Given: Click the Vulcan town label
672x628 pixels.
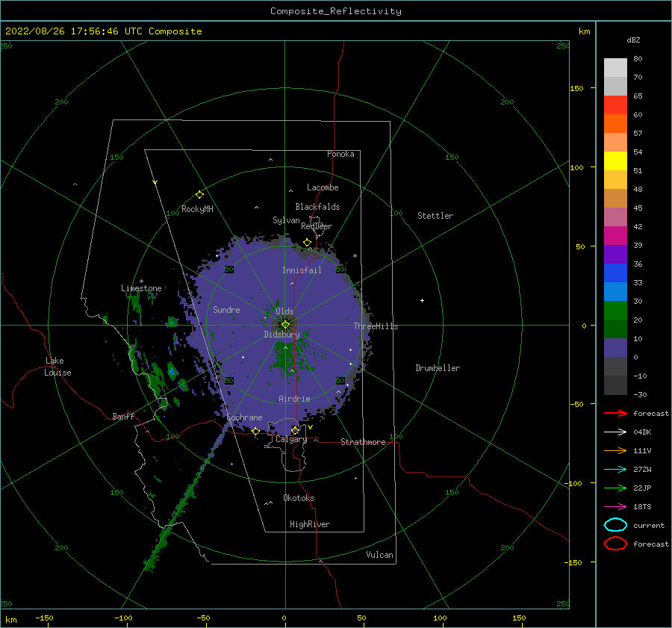Looking at the screenshot, I should 379,555.
